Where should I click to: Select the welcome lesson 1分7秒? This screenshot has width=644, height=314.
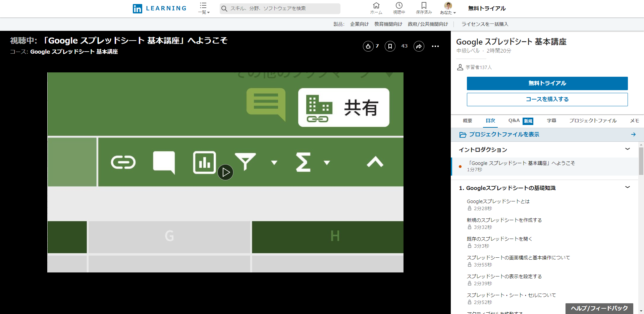click(544, 166)
